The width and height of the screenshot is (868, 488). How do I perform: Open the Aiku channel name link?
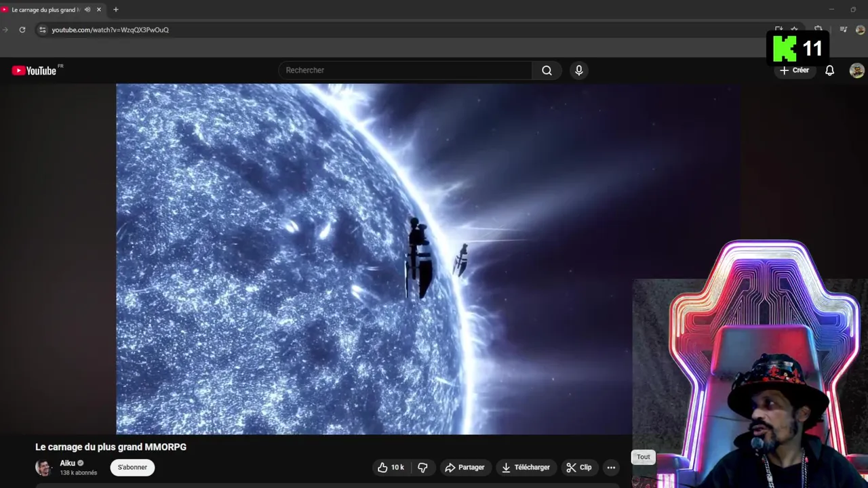[x=67, y=464]
